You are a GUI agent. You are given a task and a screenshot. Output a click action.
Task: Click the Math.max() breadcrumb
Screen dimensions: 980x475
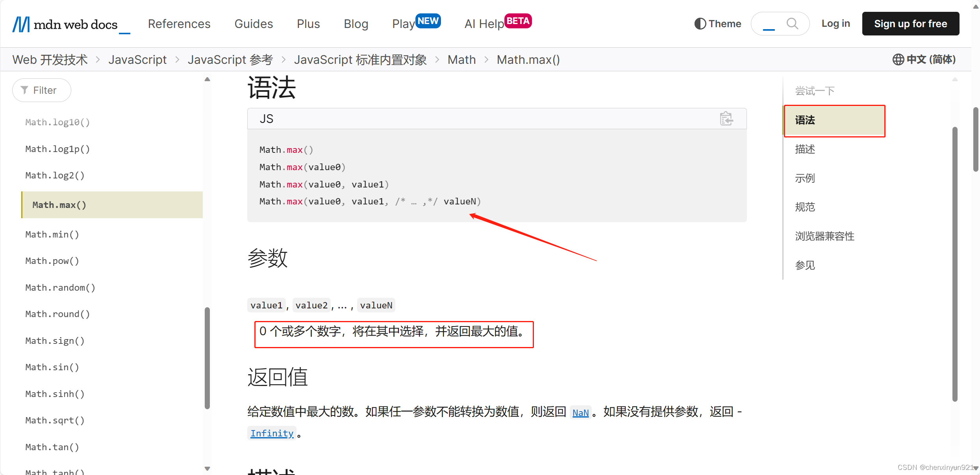[528, 59]
